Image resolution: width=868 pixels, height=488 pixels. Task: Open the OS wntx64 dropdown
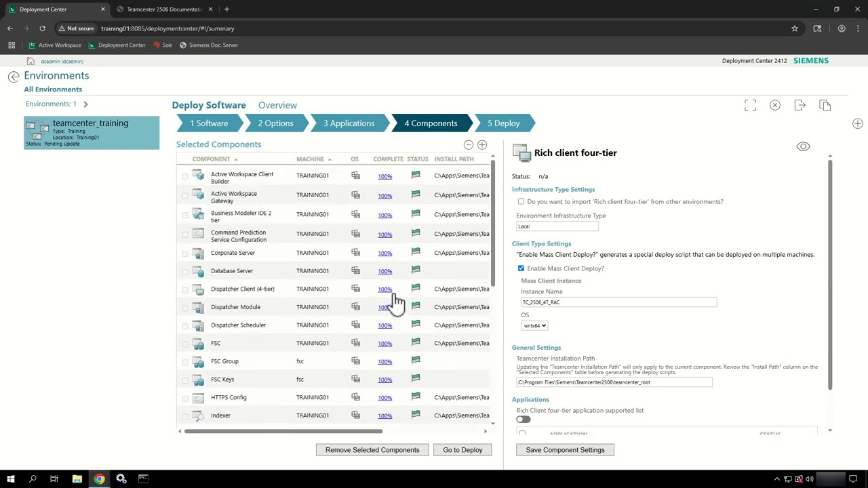coord(534,326)
